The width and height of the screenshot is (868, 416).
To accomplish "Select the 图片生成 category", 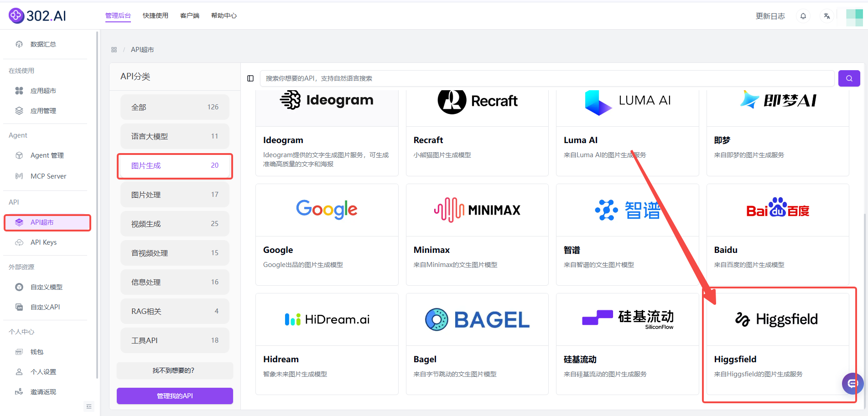I will pyautogui.click(x=175, y=165).
